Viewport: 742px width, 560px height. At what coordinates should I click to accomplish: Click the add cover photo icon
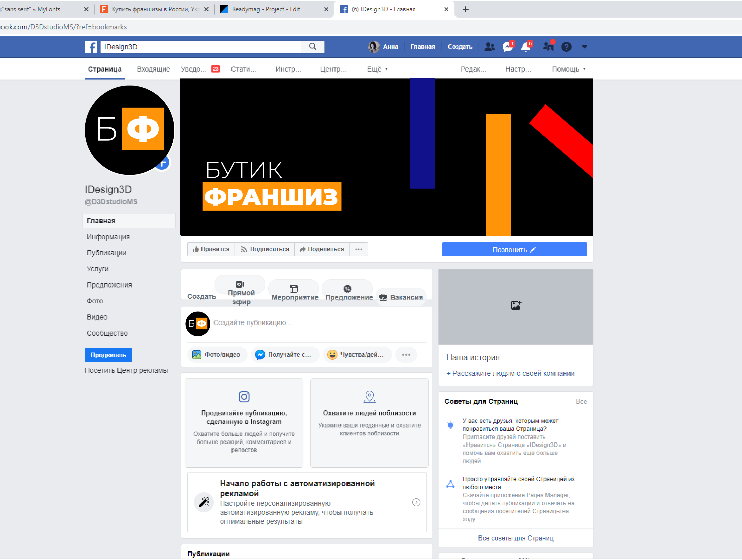[516, 305]
